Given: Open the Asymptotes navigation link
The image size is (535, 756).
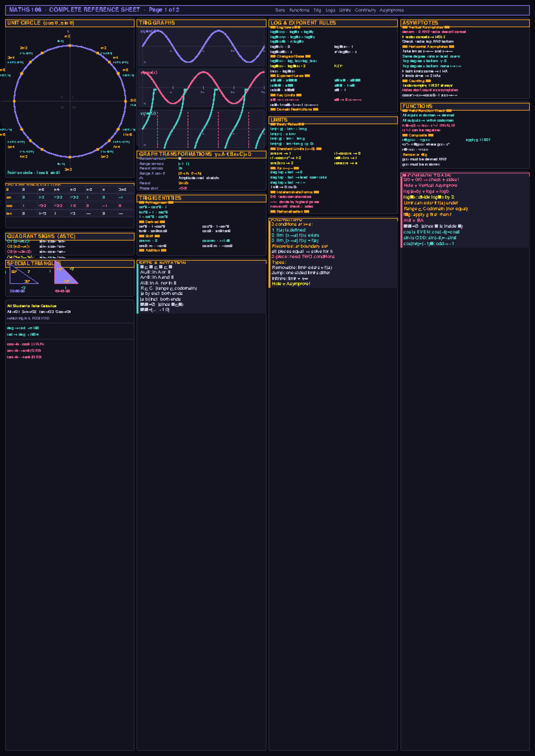Looking at the screenshot, I should (x=391, y=10).
